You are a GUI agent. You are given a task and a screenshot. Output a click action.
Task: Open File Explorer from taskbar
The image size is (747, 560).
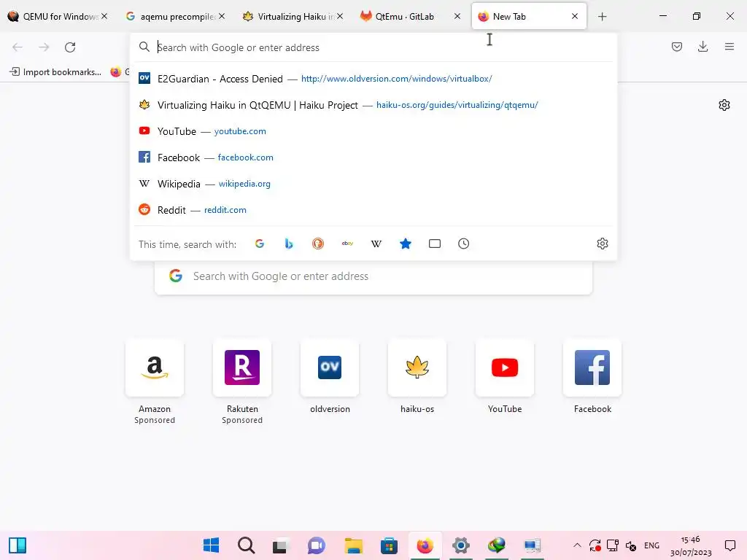coord(354,545)
